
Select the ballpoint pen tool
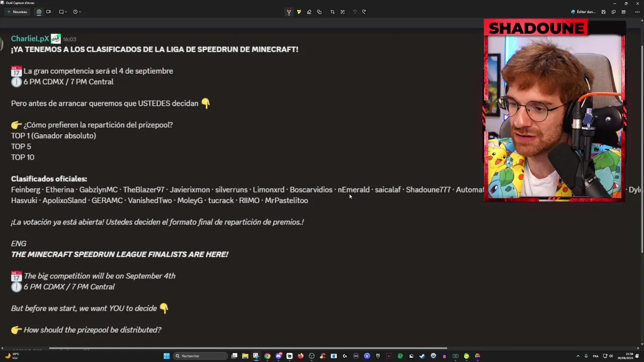point(289,12)
